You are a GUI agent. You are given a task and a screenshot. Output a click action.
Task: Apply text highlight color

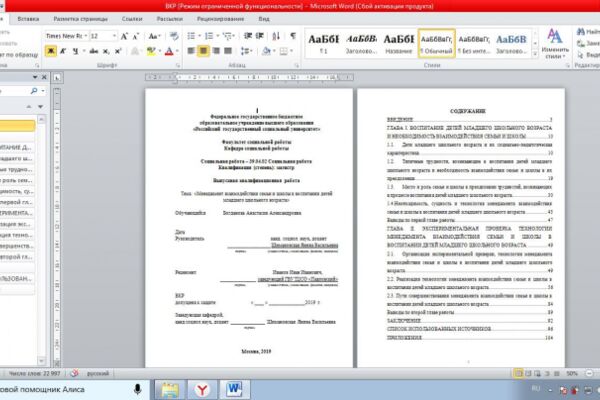(152, 51)
